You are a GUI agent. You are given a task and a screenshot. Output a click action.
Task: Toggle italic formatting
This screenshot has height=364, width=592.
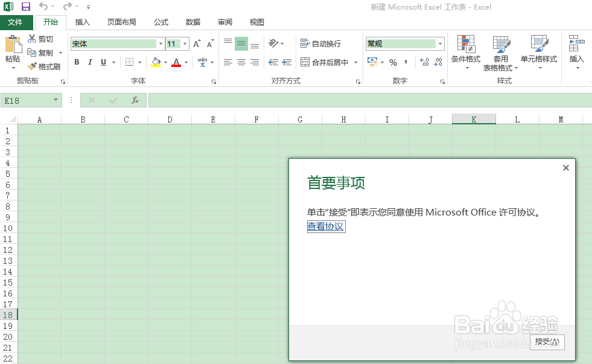coord(90,62)
